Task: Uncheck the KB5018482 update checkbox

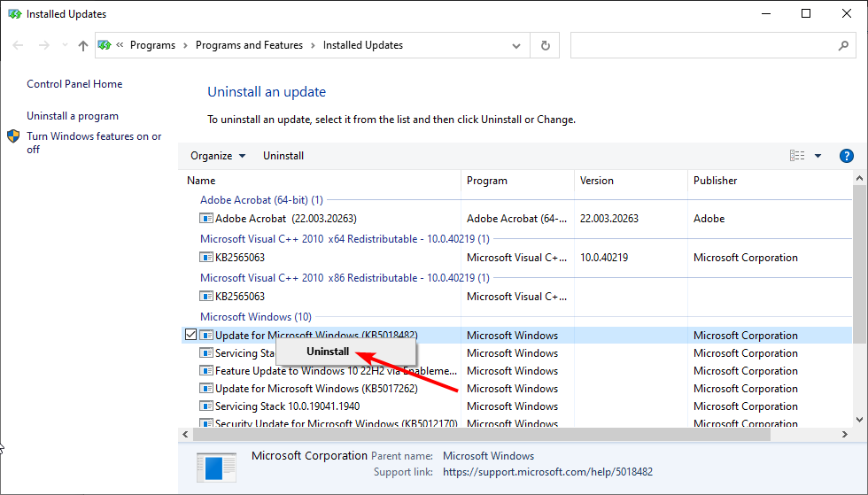Action: pos(191,335)
